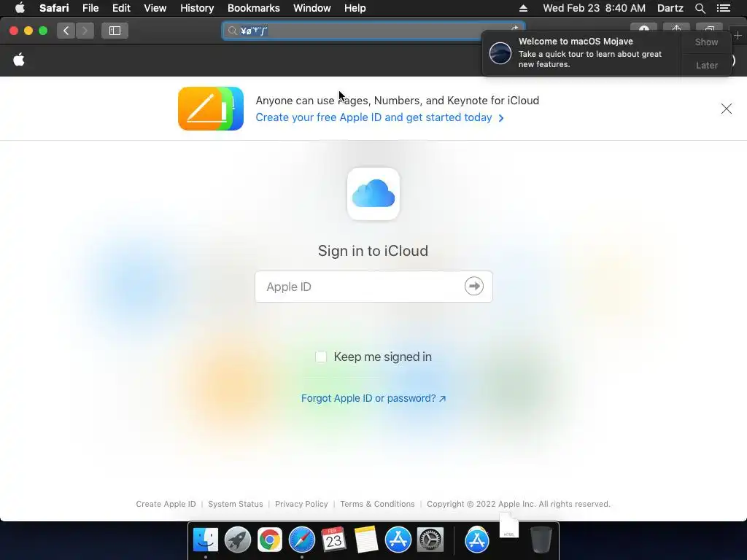Open Spotlight search magnifier icon
Image resolution: width=747 pixels, height=560 pixels.
point(700,8)
